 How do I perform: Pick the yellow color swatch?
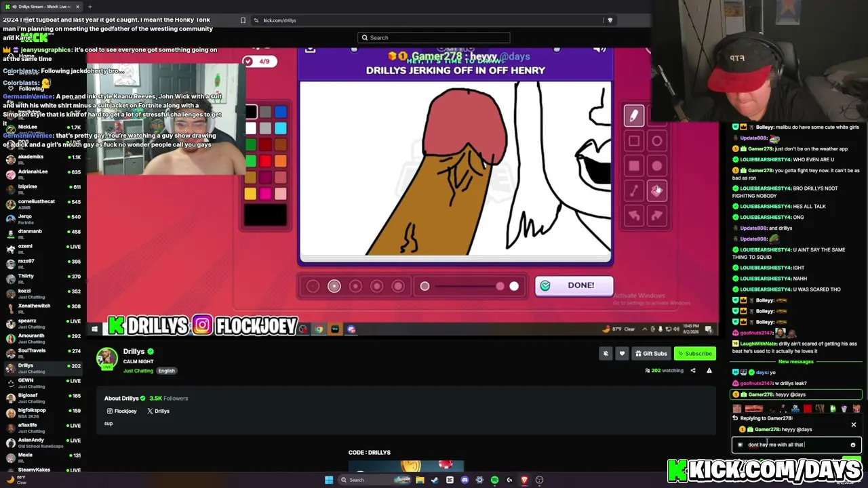[x=251, y=194]
